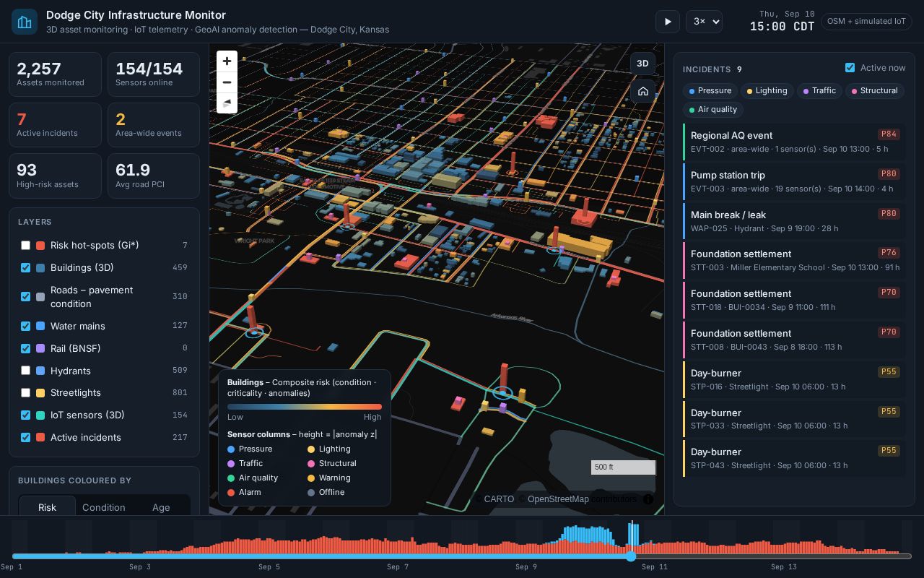Click the timeline slider handle
Screen dimensions: 924x578
pos(631,556)
